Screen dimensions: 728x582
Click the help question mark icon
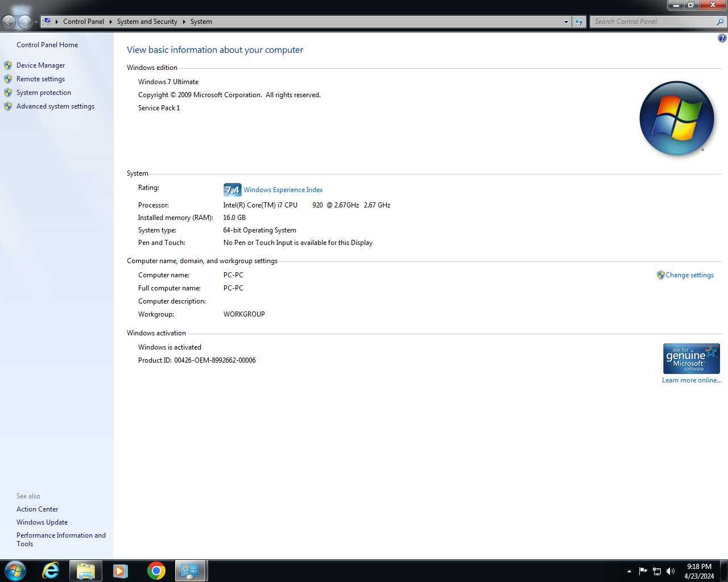[x=722, y=38]
